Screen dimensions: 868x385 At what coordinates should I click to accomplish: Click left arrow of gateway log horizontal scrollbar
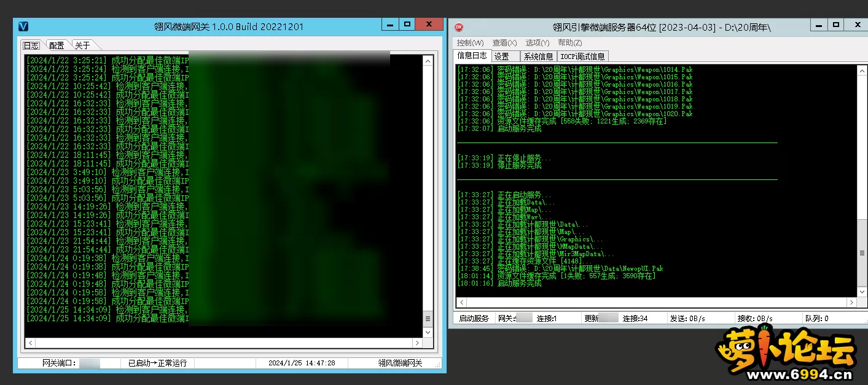click(x=30, y=343)
